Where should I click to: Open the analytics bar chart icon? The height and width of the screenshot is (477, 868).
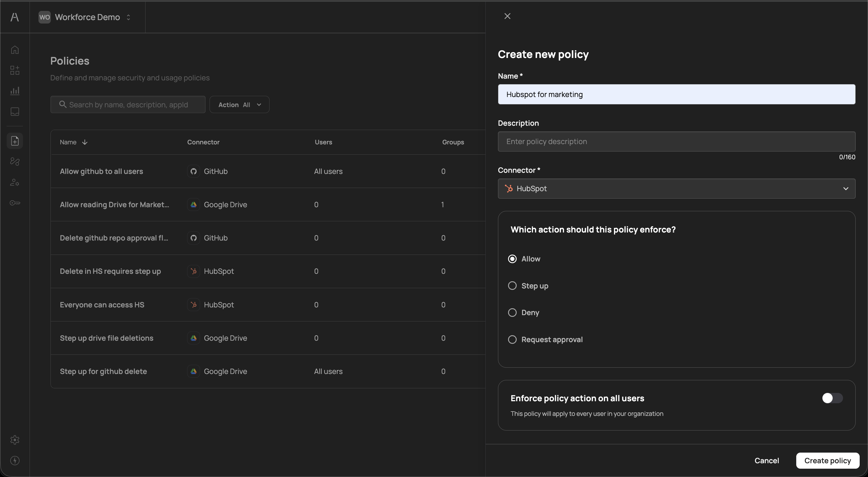(15, 91)
